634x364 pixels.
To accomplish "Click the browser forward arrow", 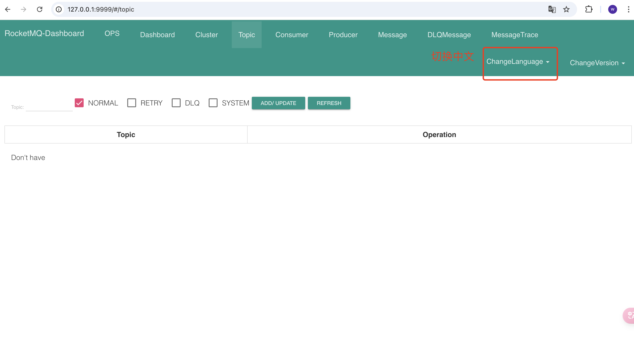I will 24,10.
